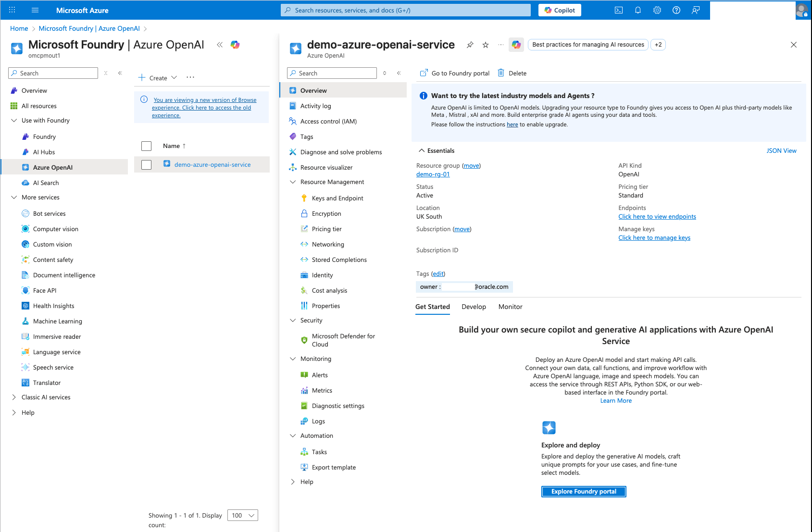Viewport: 812px width, 532px height.
Task: Click here to view endpoints link
Action: pyautogui.click(x=657, y=217)
